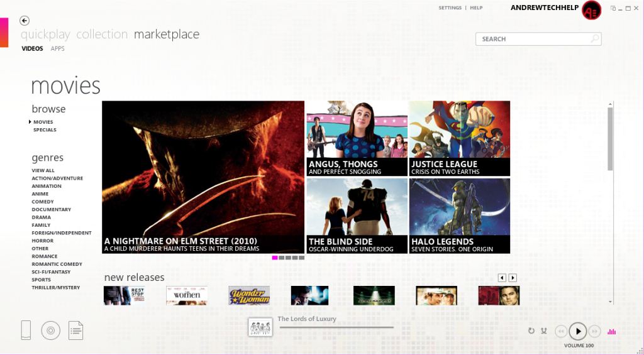
Task: Select the Foreign/Independent genre
Action: [x=62, y=232]
